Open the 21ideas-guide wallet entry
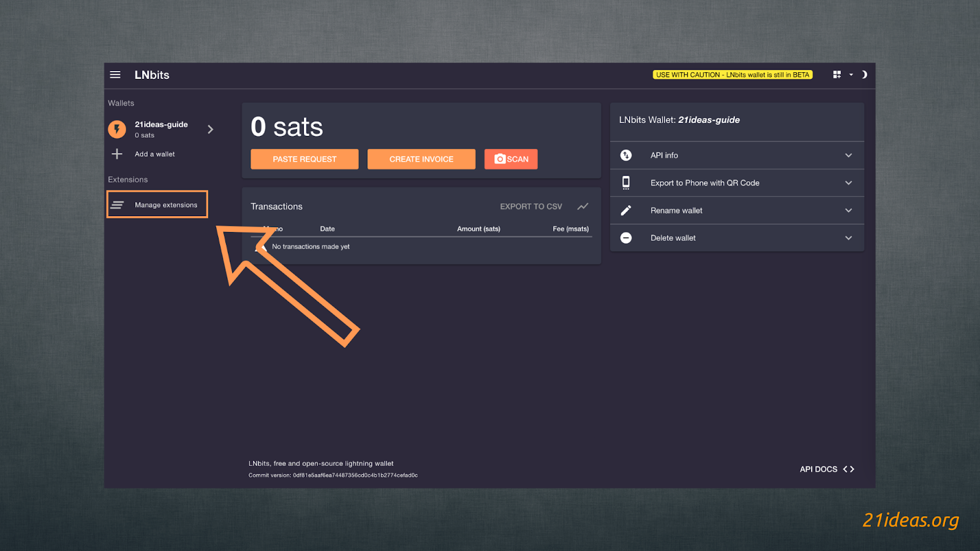 [161, 129]
